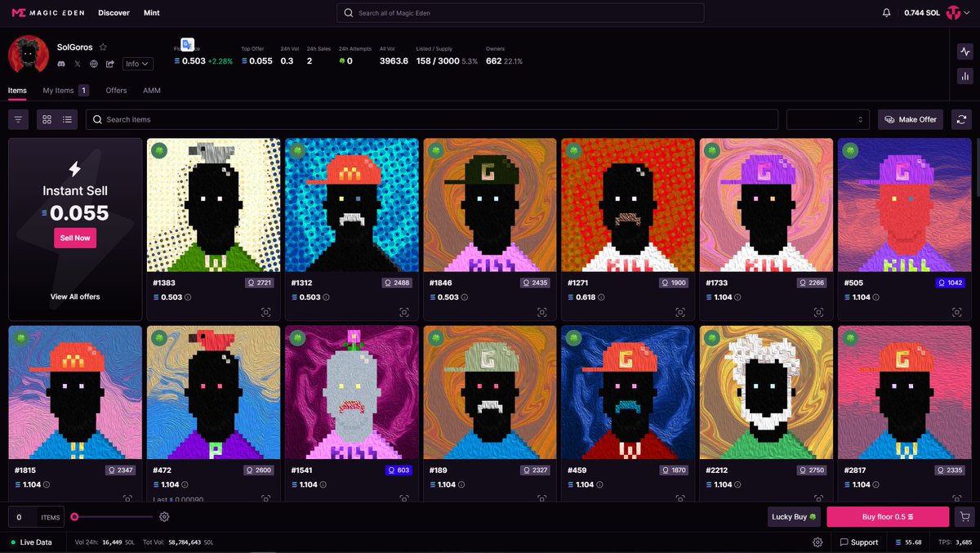Click the refresh listings icon
The width and height of the screenshot is (980, 553).
coord(961,119)
